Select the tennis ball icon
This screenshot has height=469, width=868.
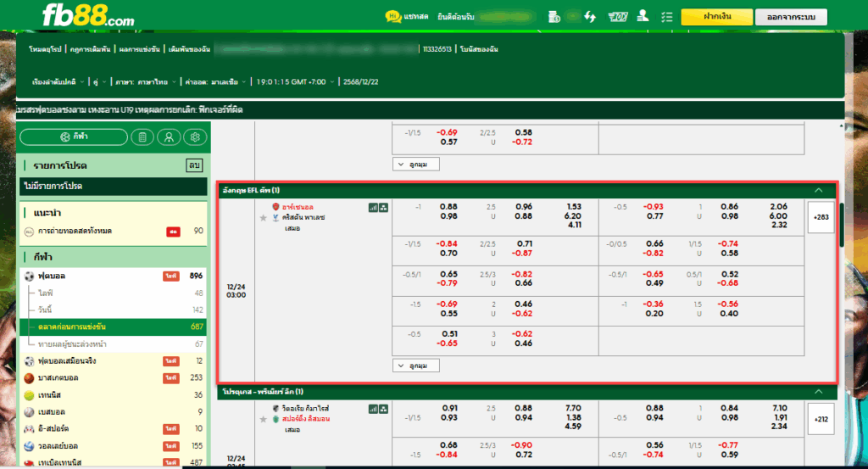click(30, 395)
